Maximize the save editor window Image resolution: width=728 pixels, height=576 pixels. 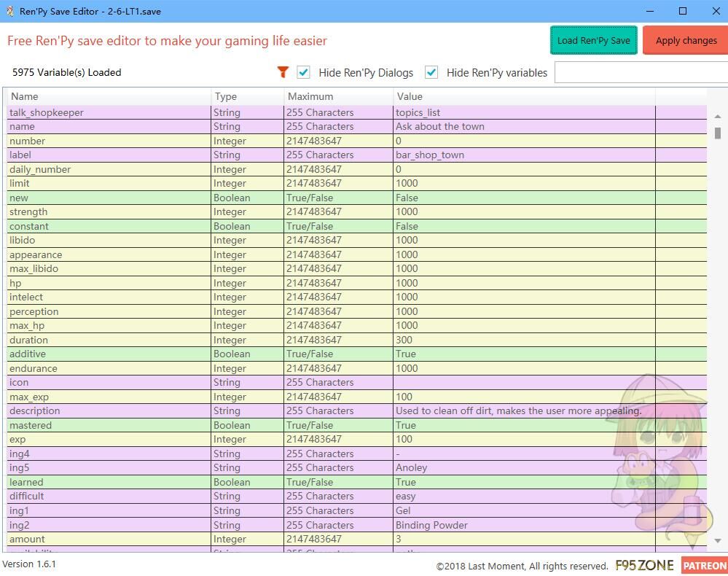[683, 11]
